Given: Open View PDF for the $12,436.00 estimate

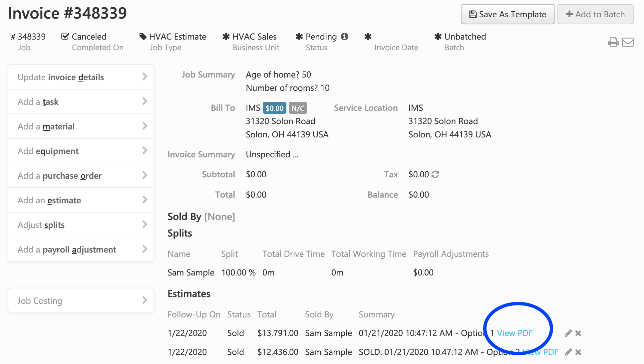Looking at the screenshot, I should pyautogui.click(x=540, y=352).
